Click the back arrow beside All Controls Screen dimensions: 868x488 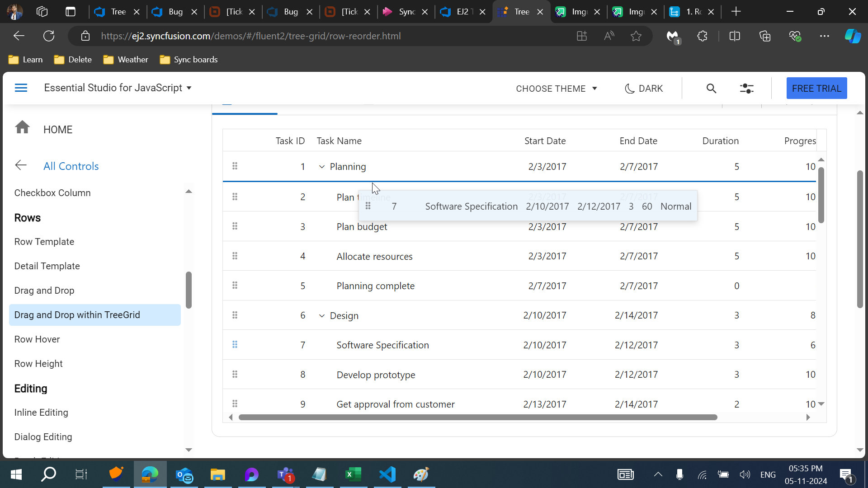[21, 165]
